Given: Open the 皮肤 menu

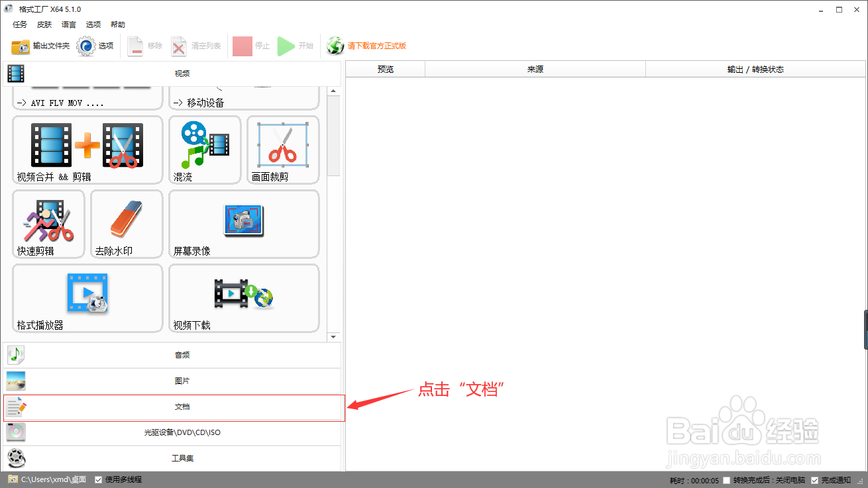Looking at the screenshot, I should click(44, 24).
